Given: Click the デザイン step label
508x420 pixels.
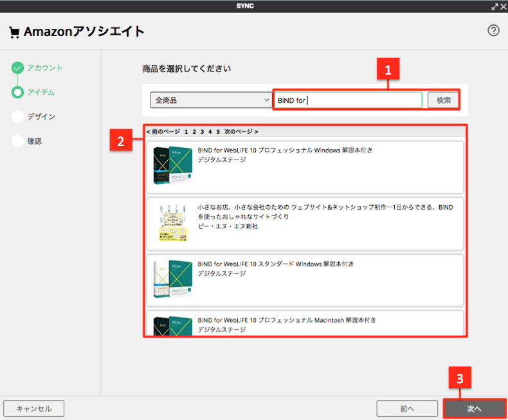Looking at the screenshot, I should (41, 116).
